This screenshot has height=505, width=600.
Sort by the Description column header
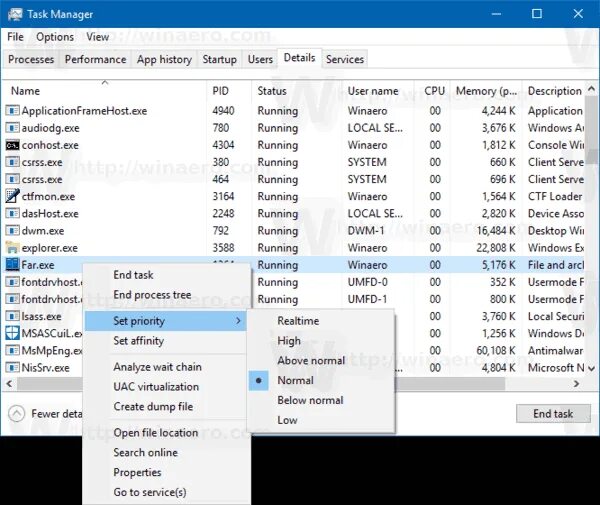(x=554, y=91)
